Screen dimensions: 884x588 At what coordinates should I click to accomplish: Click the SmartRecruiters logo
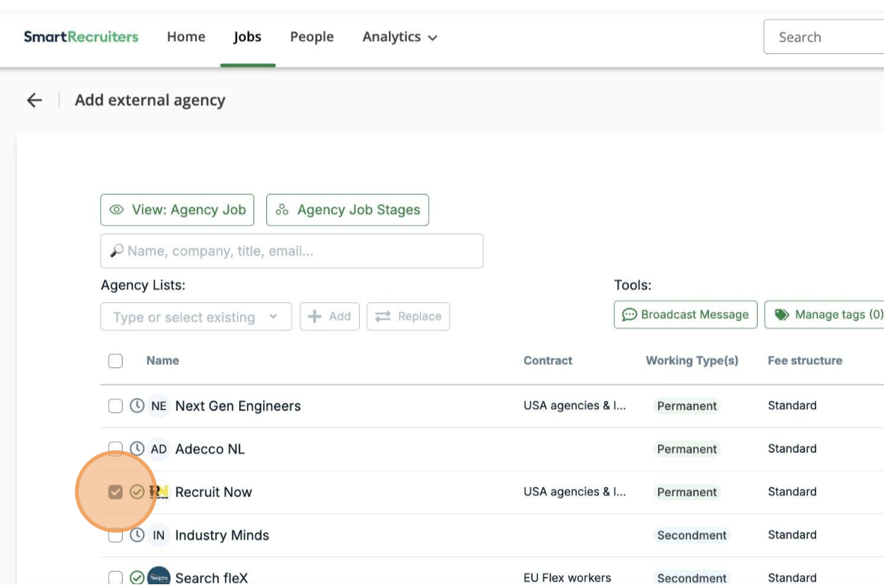click(81, 37)
